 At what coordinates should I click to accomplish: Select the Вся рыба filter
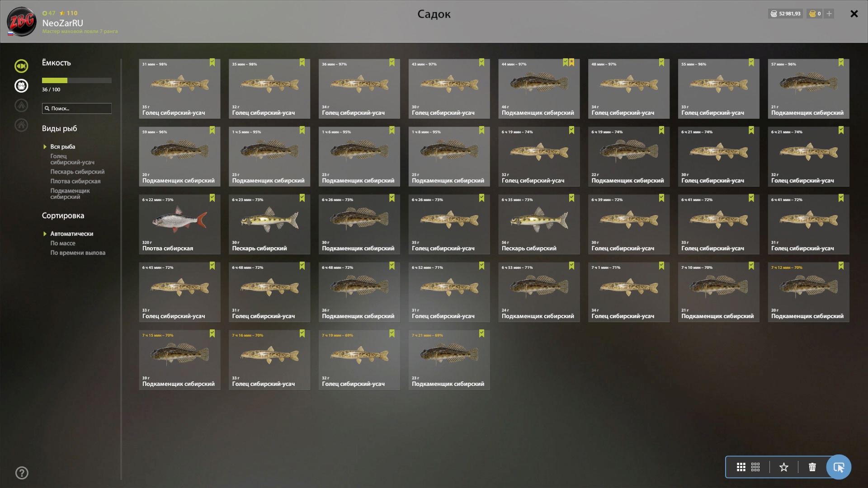63,147
